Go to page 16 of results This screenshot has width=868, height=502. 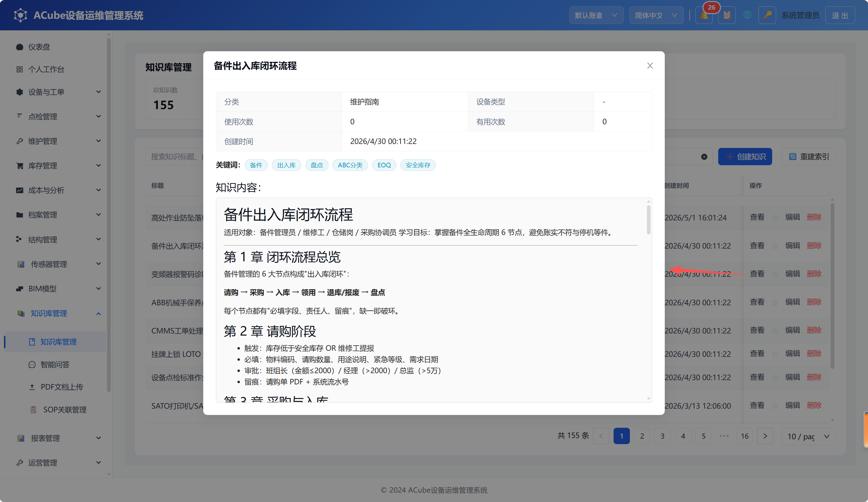tap(744, 436)
